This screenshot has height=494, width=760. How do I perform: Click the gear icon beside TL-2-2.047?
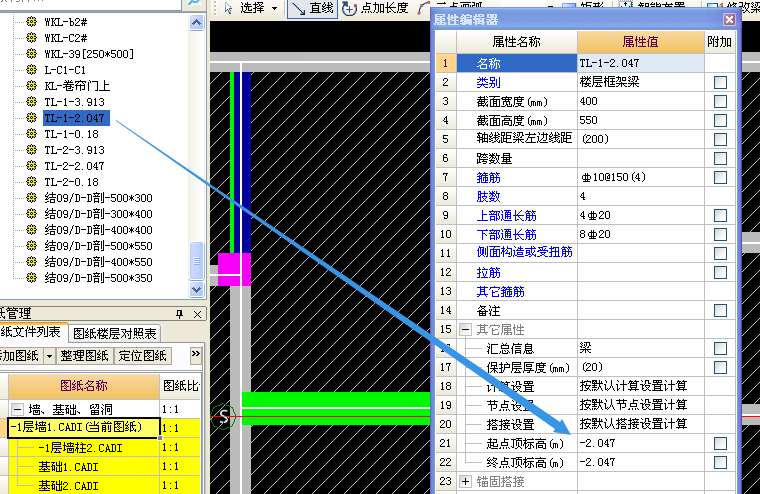point(32,166)
